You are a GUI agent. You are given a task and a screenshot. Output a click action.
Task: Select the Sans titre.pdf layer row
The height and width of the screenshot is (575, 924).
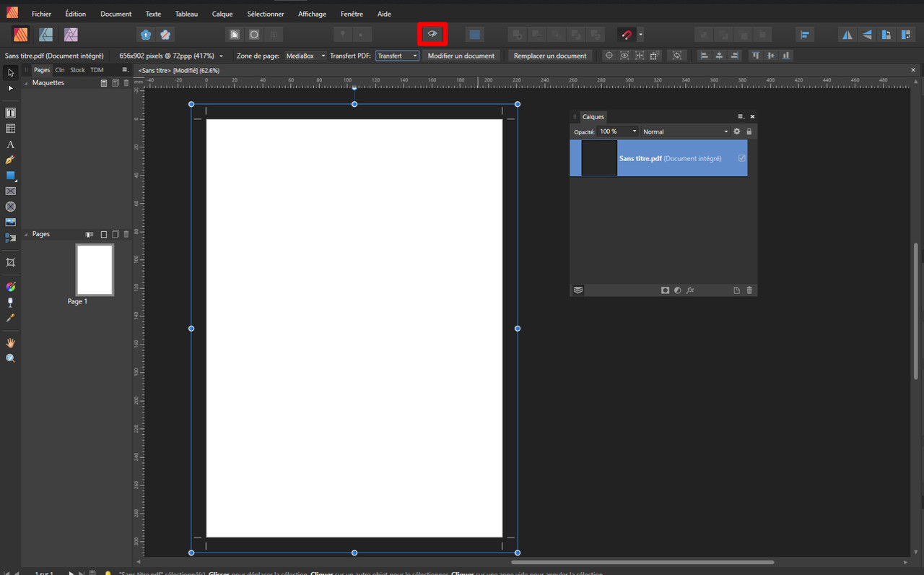(658, 158)
